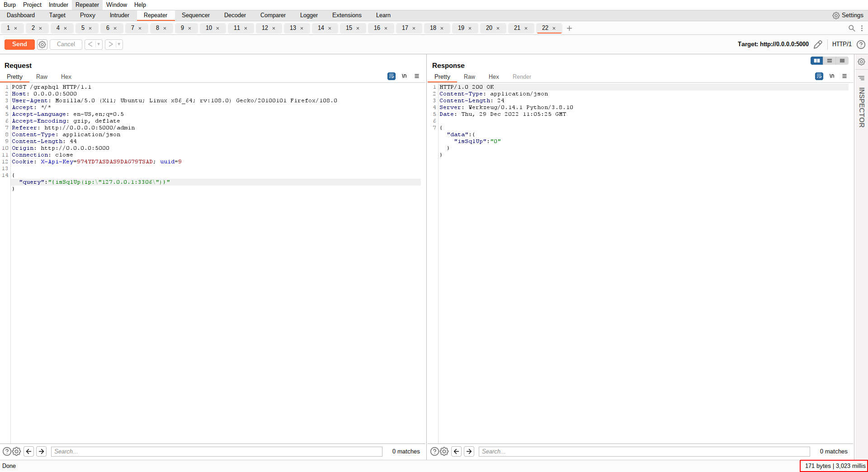Open the HTTP/1 protocol help icon
868x472 pixels.
point(861,44)
